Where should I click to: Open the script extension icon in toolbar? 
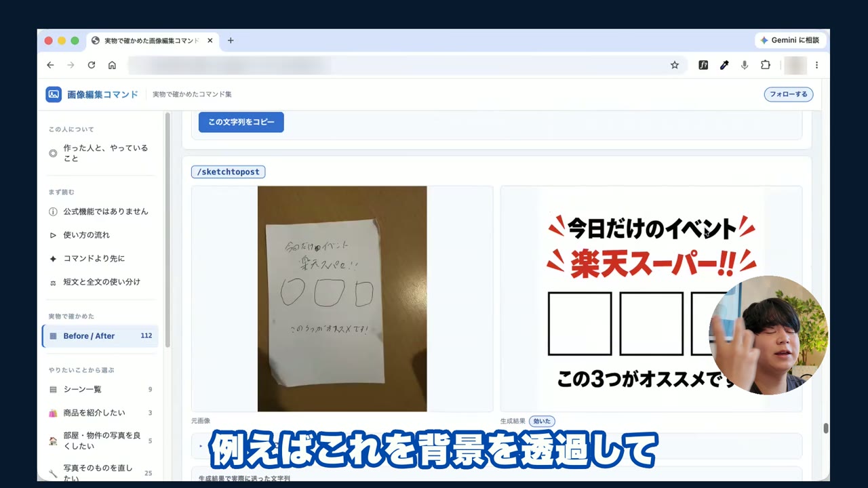click(x=703, y=65)
